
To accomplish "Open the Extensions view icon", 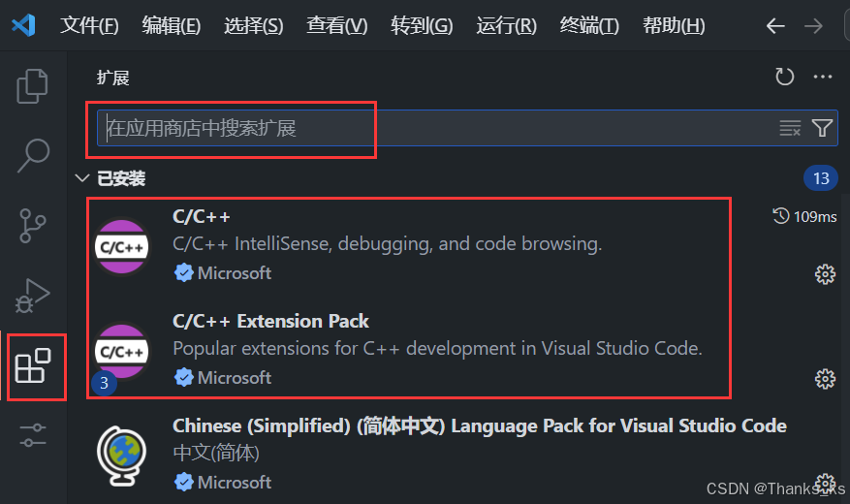I will [x=33, y=365].
